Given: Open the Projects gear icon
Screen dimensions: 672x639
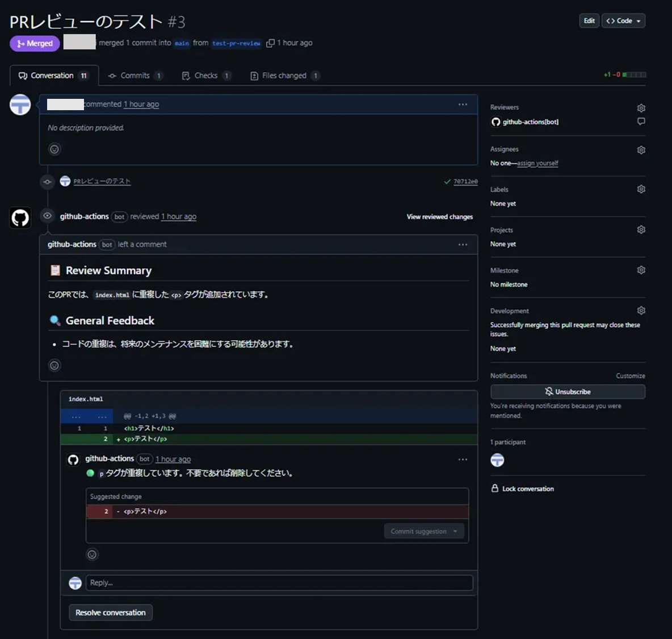Looking at the screenshot, I should coord(641,229).
